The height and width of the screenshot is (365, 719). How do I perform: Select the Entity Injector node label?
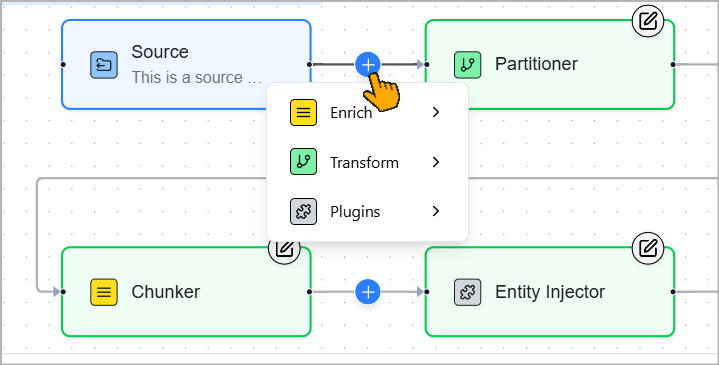click(550, 292)
